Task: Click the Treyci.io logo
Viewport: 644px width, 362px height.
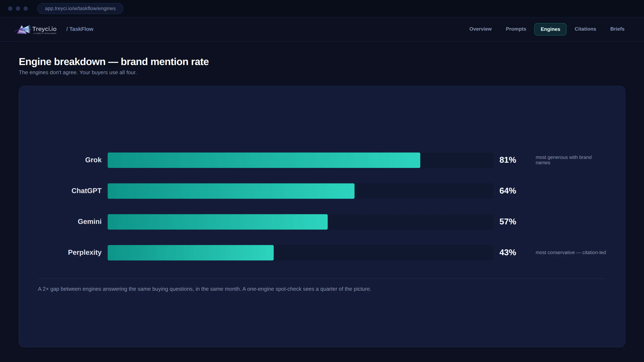Action: (36, 29)
